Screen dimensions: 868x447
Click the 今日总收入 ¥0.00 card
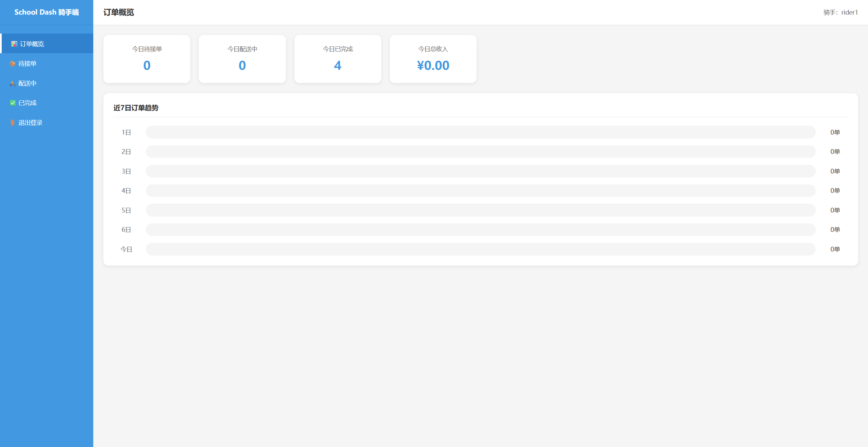click(x=433, y=59)
